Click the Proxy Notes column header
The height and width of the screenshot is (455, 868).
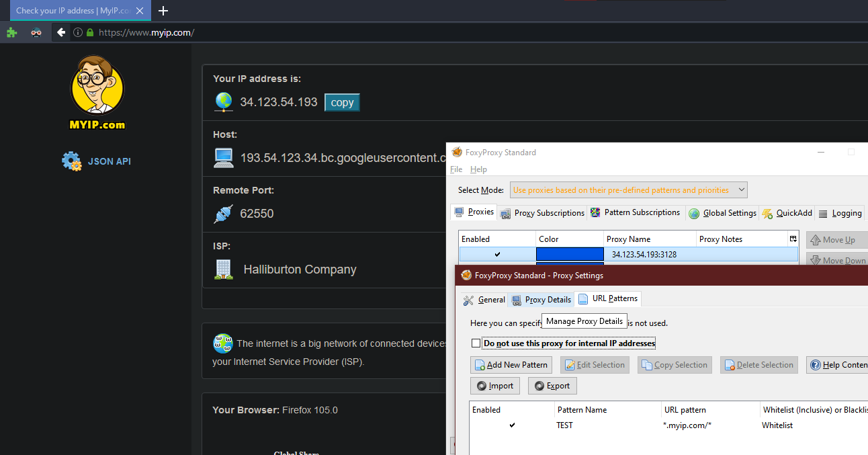point(742,239)
